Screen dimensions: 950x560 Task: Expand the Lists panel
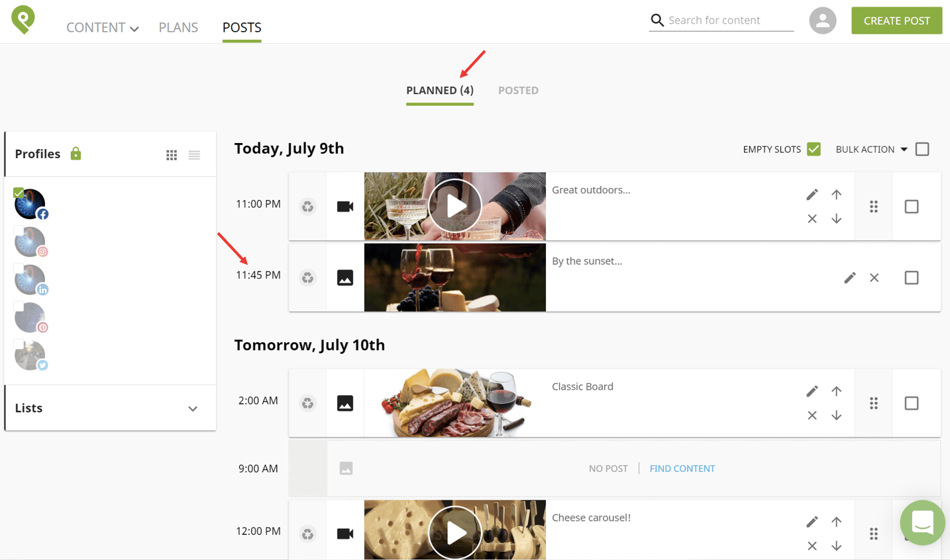(x=193, y=408)
